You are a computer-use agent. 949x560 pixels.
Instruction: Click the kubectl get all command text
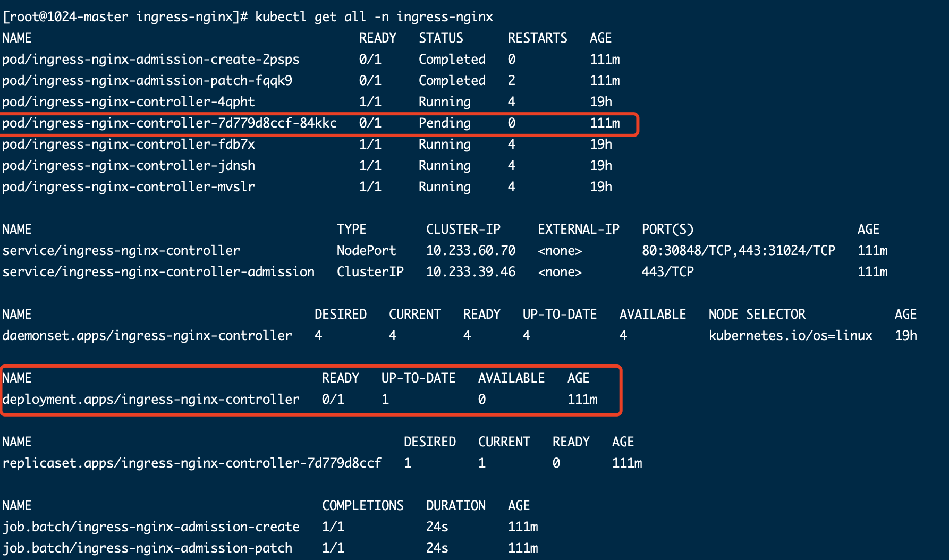click(374, 17)
